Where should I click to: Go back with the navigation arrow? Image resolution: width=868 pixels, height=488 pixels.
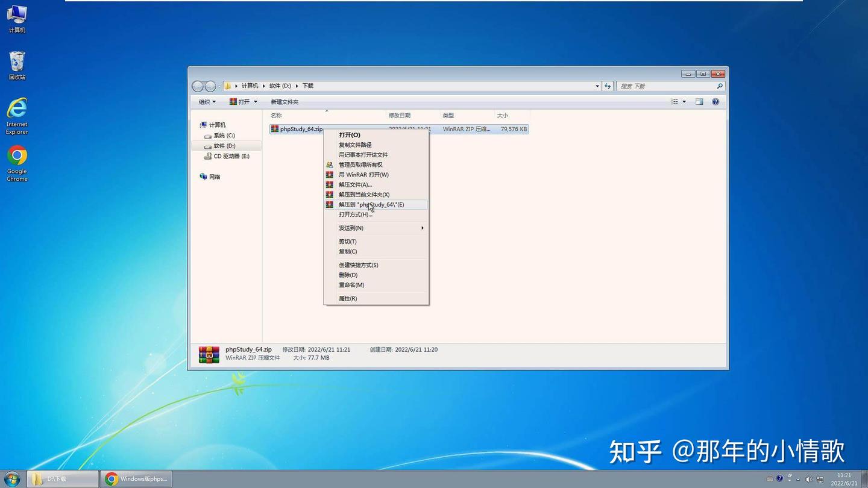(198, 86)
